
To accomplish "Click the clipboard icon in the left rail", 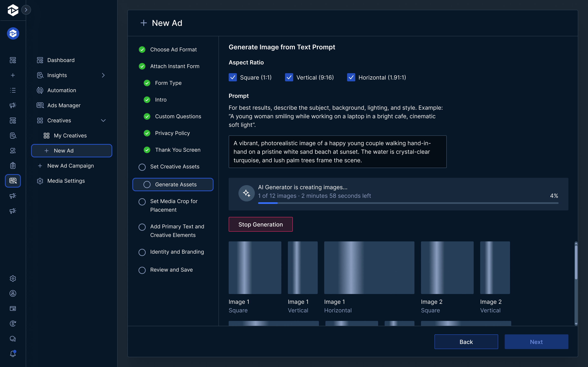I will tap(13, 166).
